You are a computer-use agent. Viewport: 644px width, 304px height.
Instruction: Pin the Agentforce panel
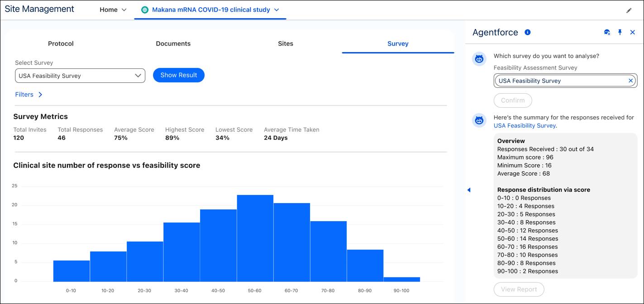click(x=620, y=32)
